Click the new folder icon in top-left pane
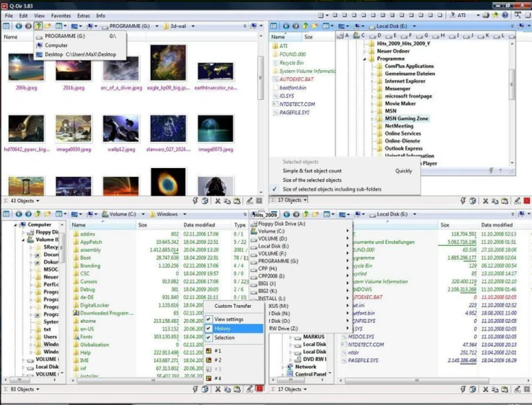Image resolution: width=532 pixels, height=405 pixels. 47,25
